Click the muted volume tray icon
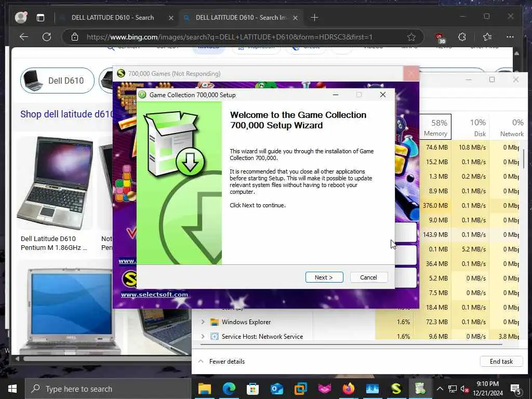Screen dimensions: 532x399 tap(464, 389)
